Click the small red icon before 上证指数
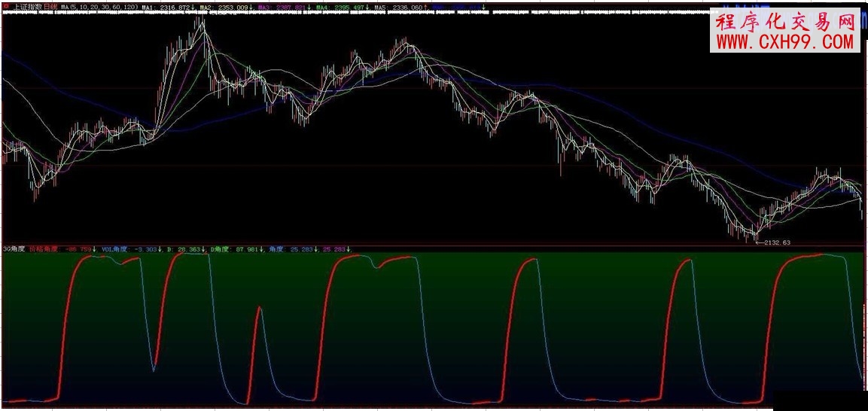 5,6
